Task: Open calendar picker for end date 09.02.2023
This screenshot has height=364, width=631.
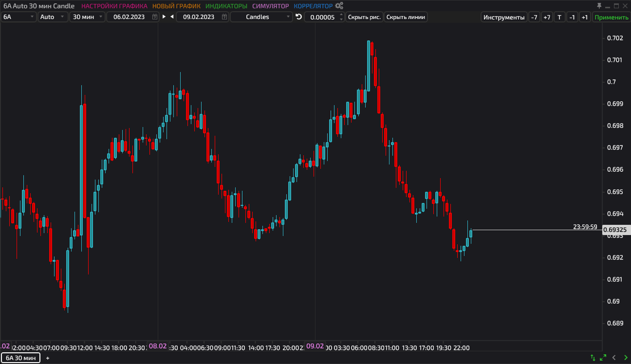Action: (x=224, y=17)
